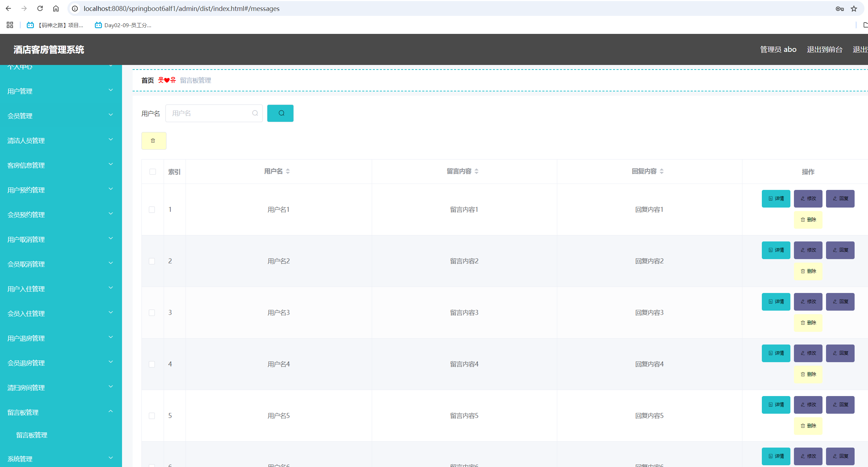This screenshot has width=868, height=467.
Task: Reload the page with browser refresh icon
Action: coord(40,8)
